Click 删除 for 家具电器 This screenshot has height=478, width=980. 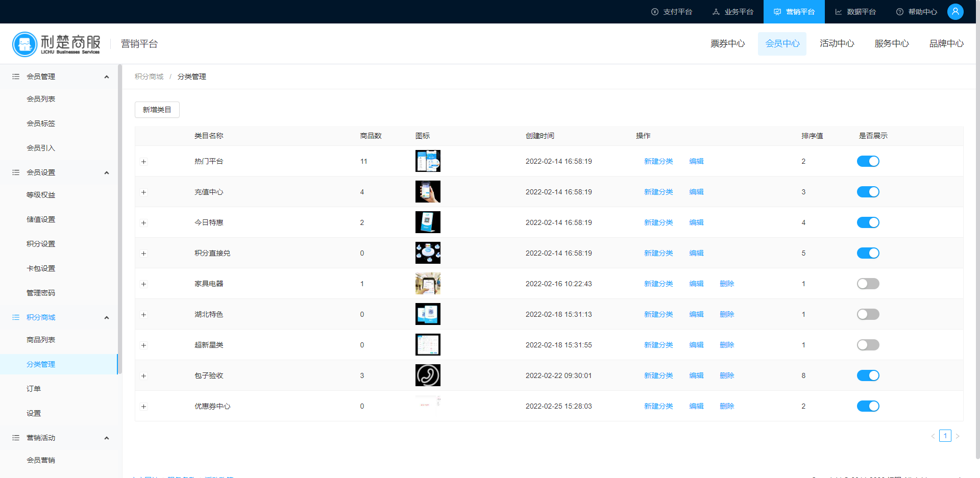coord(727,284)
